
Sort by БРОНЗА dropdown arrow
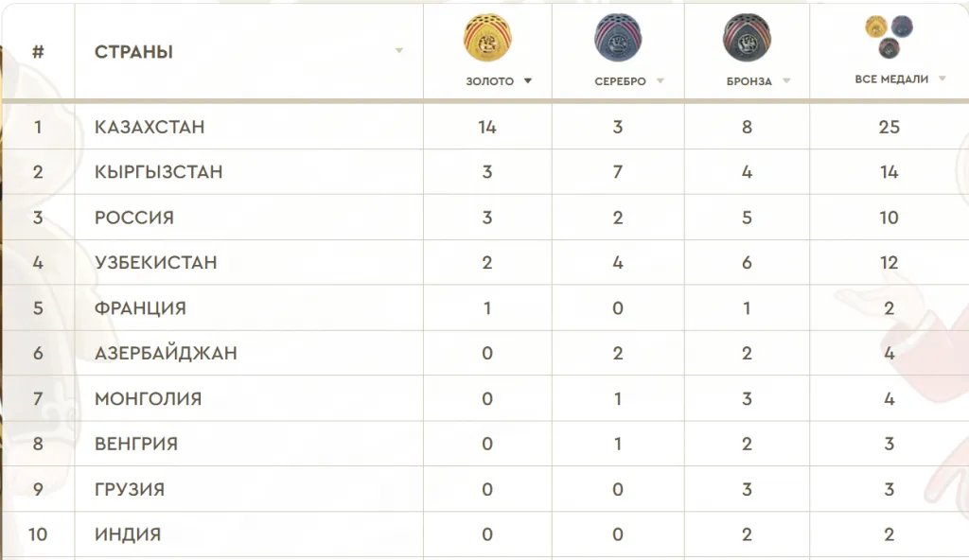click(x=786, y=81)
